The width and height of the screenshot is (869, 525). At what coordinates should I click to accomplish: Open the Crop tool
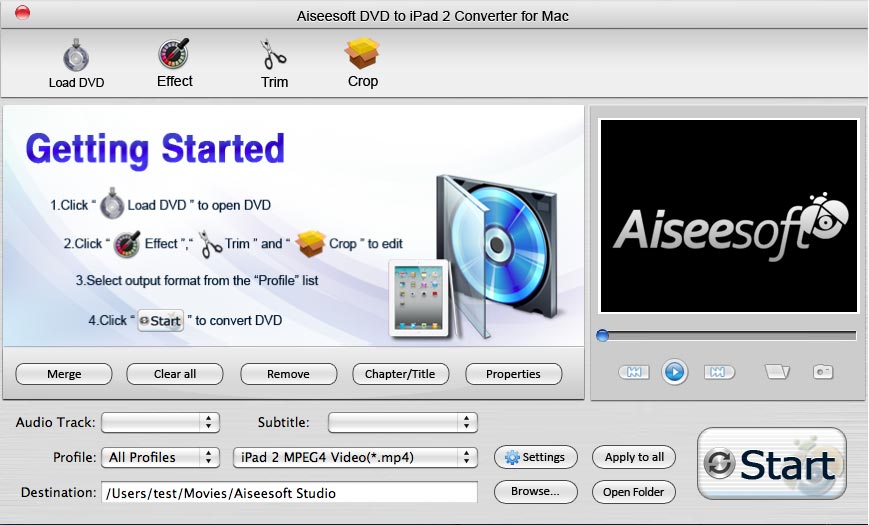(x=362, y=62)
